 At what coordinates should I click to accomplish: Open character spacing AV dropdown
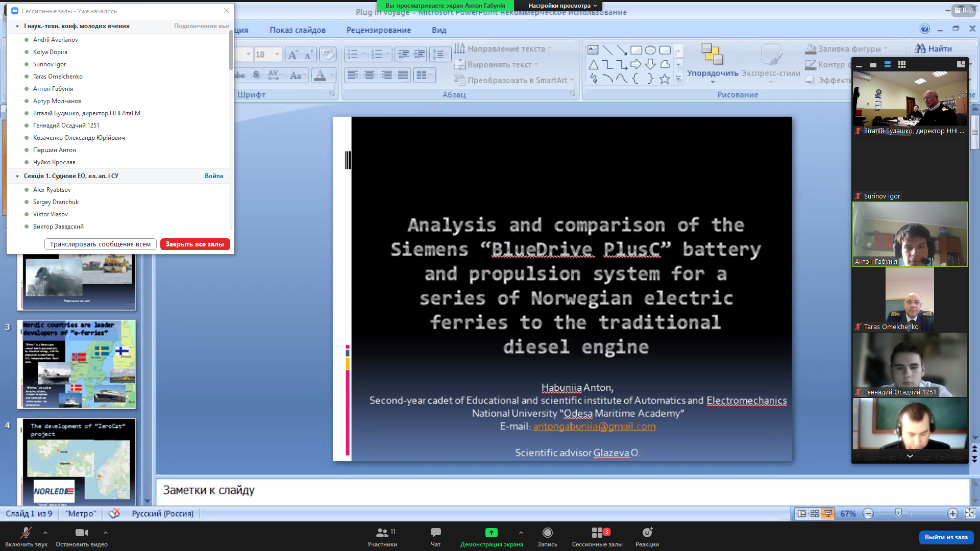[275, 75]
